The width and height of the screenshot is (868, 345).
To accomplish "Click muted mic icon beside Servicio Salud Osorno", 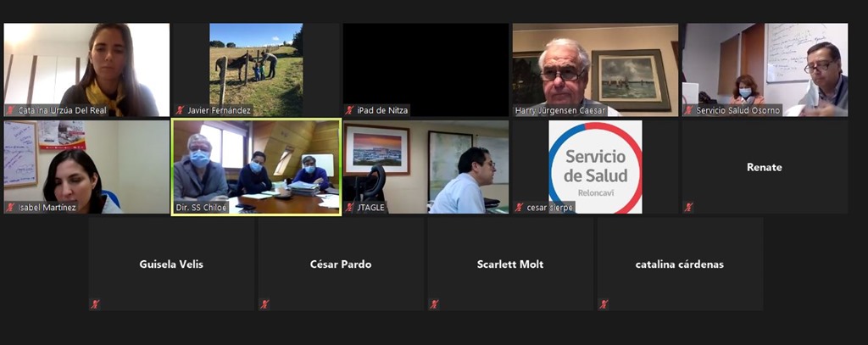I will coord(688,110).
